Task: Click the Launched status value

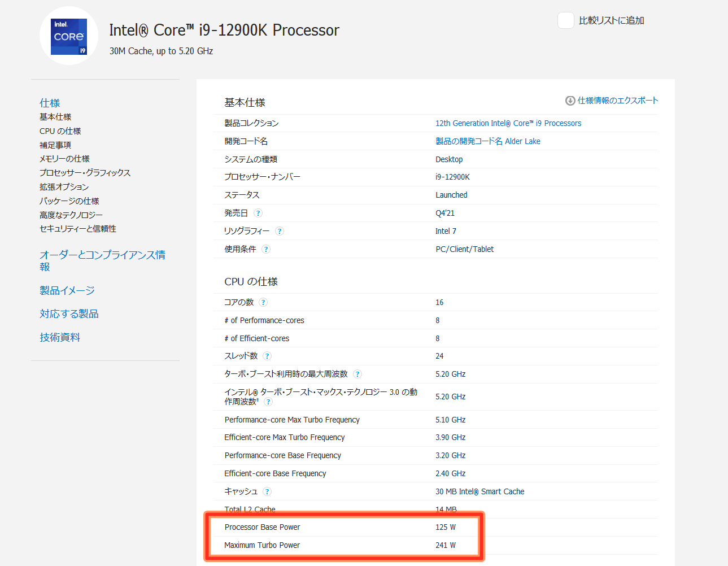Action: (451, 195)
